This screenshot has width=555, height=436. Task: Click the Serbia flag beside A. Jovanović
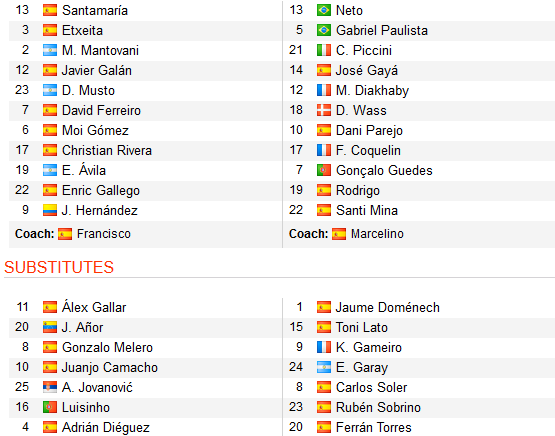(50, 387)
